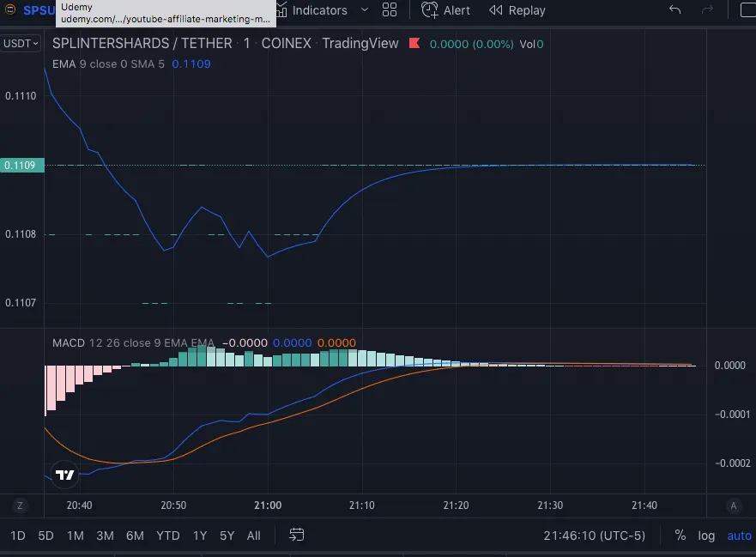Image resolution: width=756 pixels, height=557 pixels.
Task: Click the 21:46:10 (UTC-5) clock
Action: click(594, 536)
